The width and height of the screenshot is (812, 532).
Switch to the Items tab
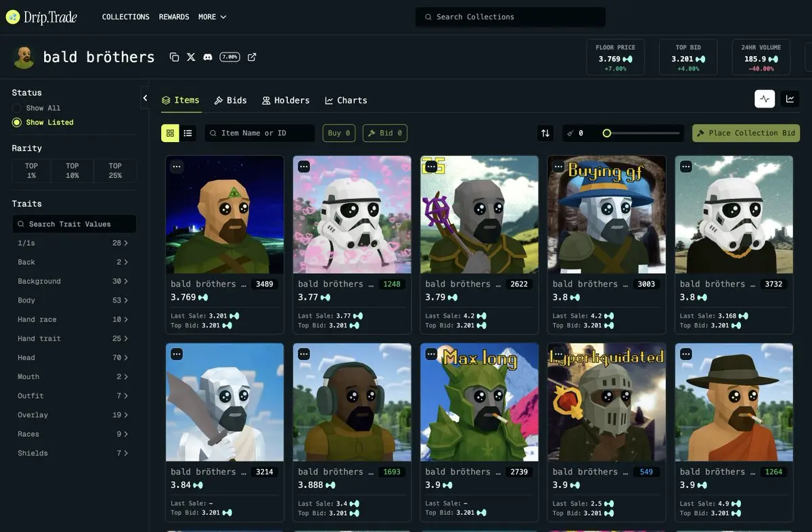pos(180,100)
